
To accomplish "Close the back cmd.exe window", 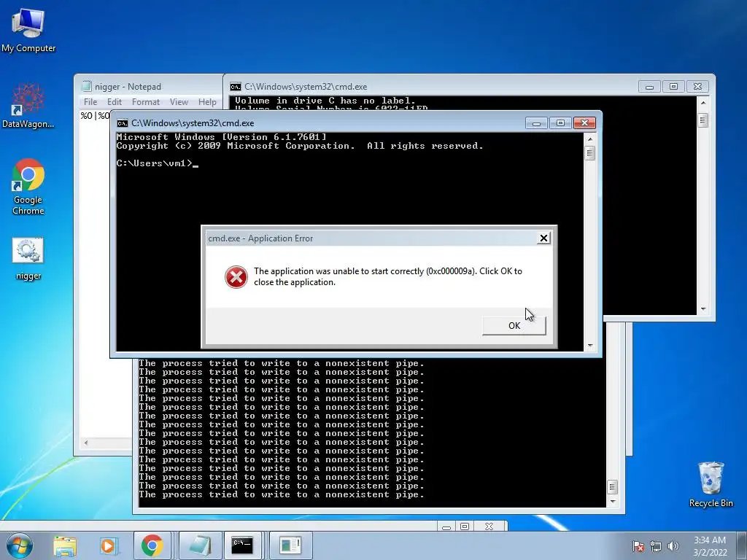I will [x=697, y=87].
